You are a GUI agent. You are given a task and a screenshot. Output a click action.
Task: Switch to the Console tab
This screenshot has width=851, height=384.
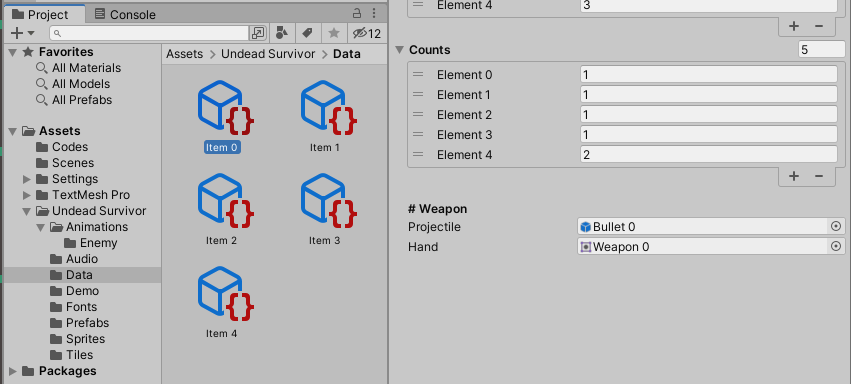125,15
